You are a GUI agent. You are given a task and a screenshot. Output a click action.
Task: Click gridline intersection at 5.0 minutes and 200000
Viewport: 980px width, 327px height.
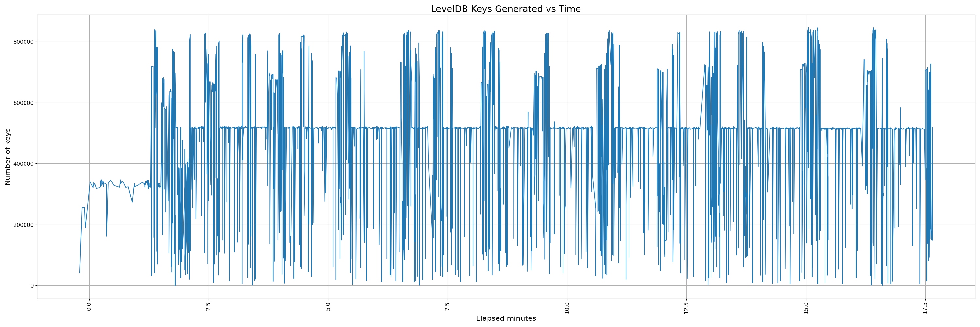pyautogui.click(x=328, y=225)
